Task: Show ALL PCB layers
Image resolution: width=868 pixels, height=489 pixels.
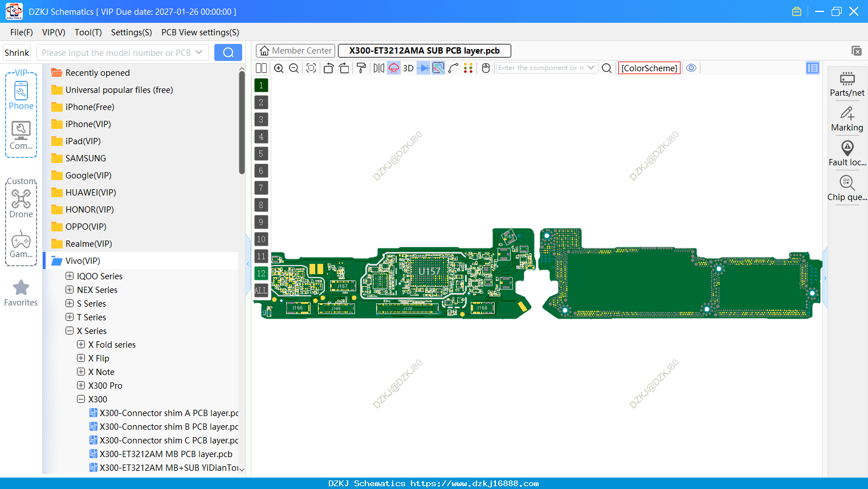Action: tap(261, 291)
